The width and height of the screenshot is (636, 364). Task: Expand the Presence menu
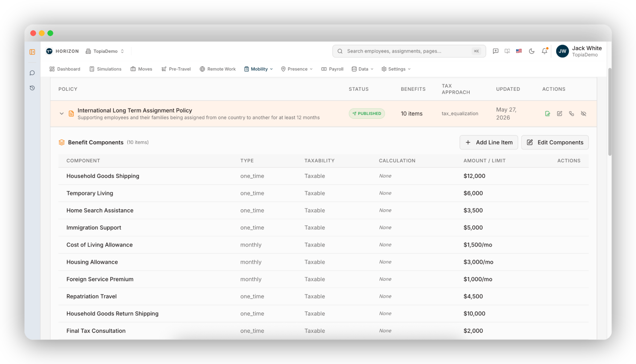pyautogui.click(x=297, y=69)
